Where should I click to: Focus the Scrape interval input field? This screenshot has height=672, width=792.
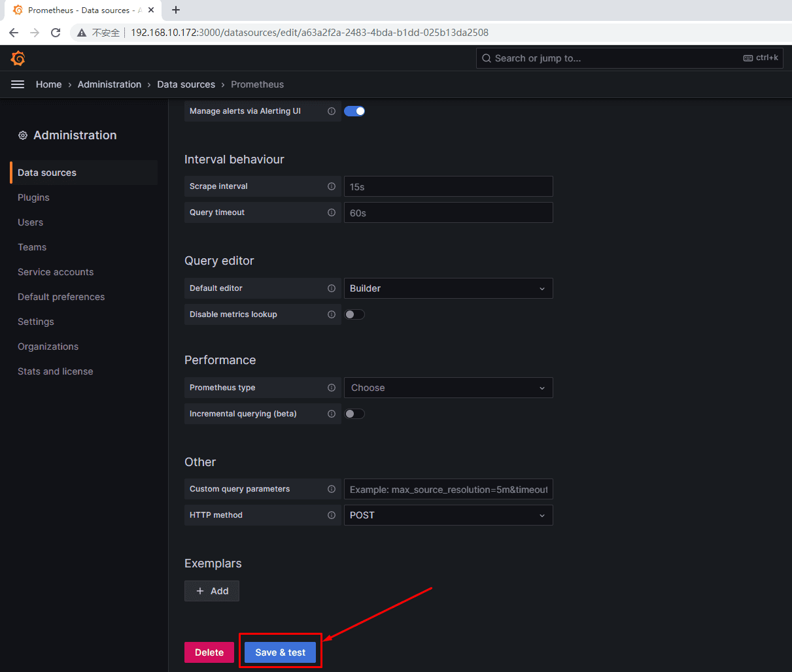[449, 186]
